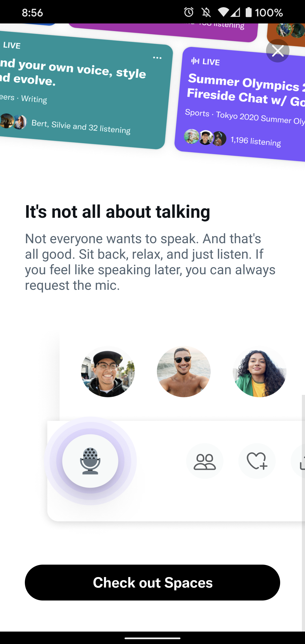Close the Spaces intro with the X
The height and width of the screenshot is (644, 305).
click(278, 51)
